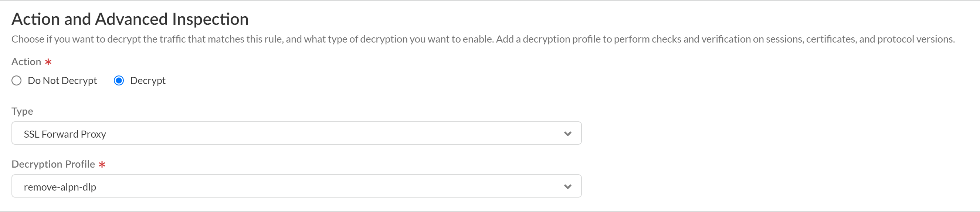
Task: Click the "Decryption Profile" field label
Action: coord(53,164)
